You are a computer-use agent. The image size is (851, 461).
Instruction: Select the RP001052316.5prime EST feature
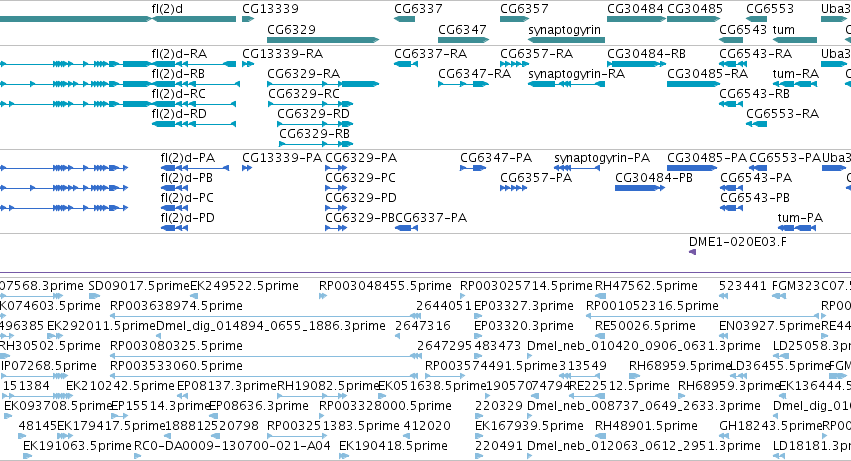pos(702,316)
